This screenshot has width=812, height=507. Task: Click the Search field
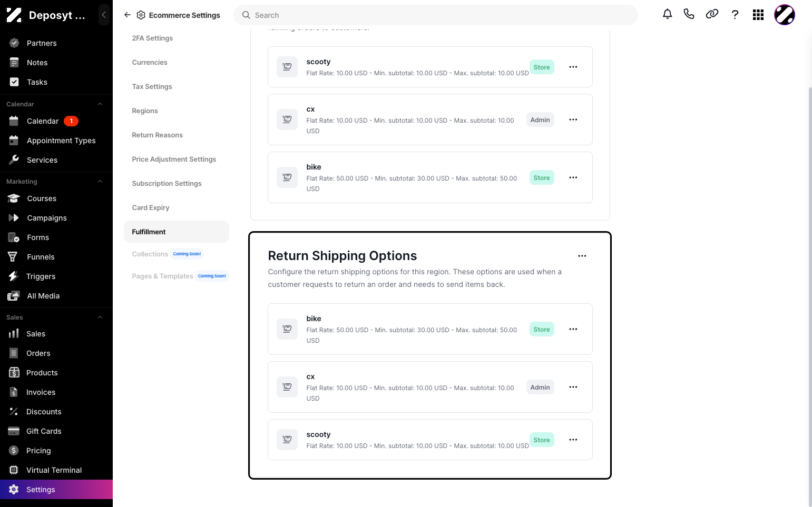click(x=435, y=15)
